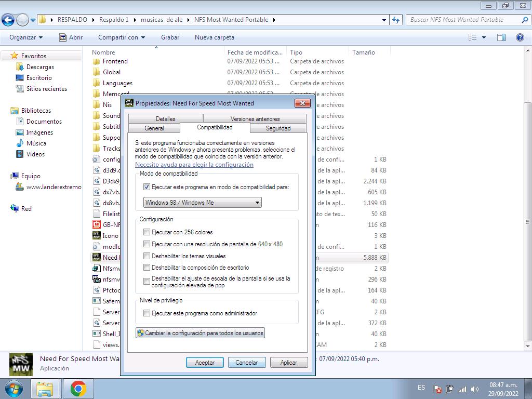Expand the Organizar menu
The width and height of the screenshot is (532, 399).
(x=26, y=37)
